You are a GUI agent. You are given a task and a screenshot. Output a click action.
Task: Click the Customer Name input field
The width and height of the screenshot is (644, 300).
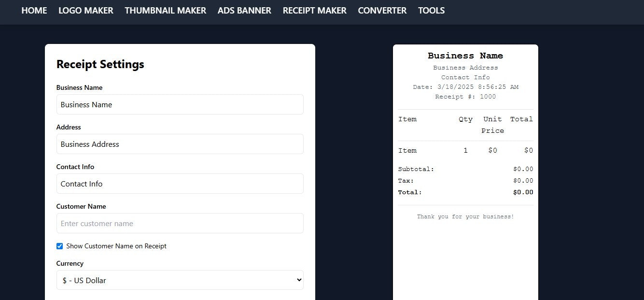[180, 223]
